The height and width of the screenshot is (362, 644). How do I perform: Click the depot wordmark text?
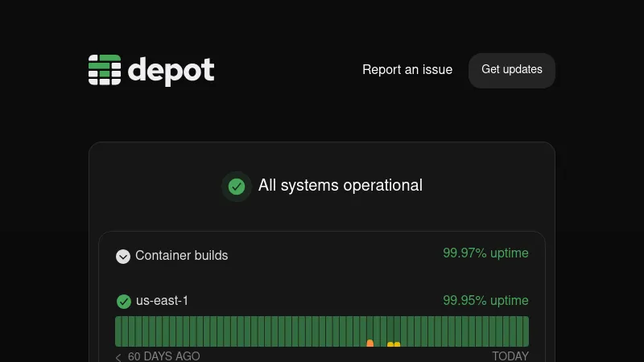[171, 71]
